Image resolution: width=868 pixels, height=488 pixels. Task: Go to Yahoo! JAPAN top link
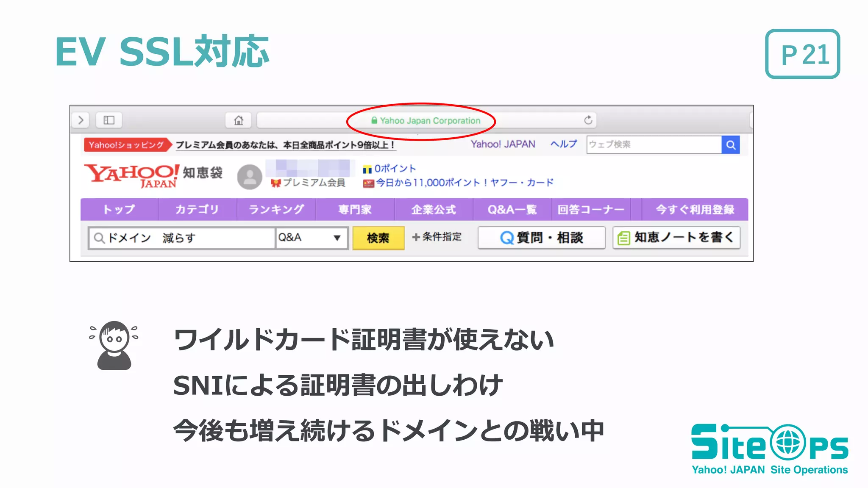503,144
